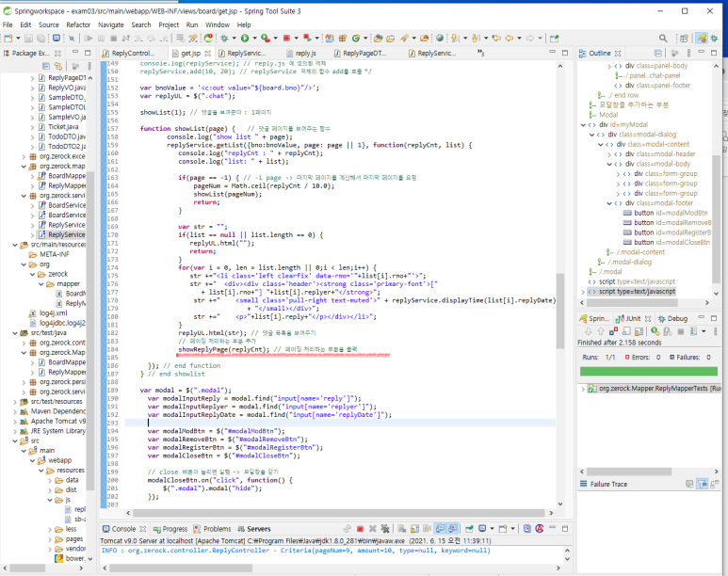The height and width of the screenshot is (576, 728).
Task: Close the get.jsp editor tab
Action: 208,54
